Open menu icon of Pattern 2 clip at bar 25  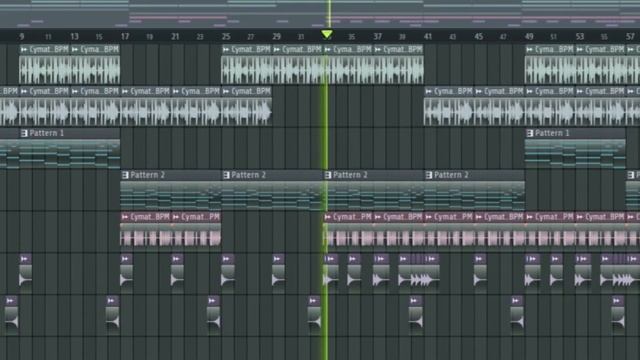[227, 175]
